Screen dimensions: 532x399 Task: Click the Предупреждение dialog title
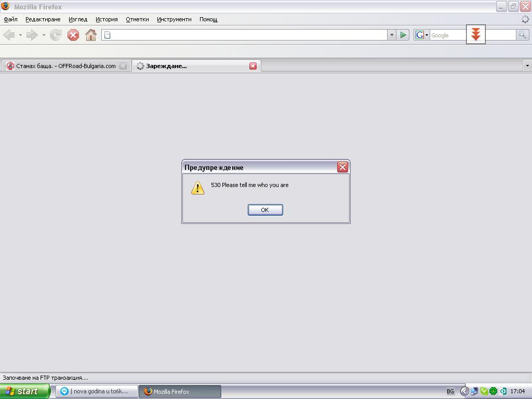(x=214, y=167)
